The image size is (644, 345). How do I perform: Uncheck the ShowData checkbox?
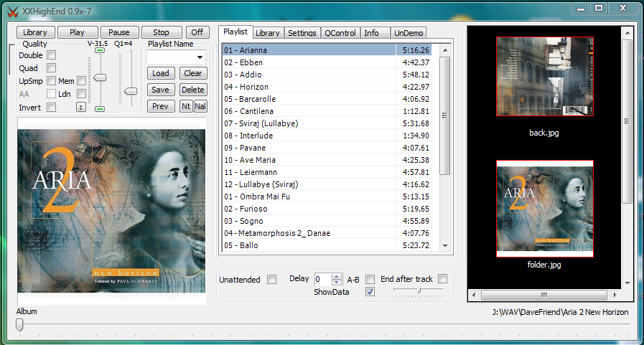[x=370, y=292]
